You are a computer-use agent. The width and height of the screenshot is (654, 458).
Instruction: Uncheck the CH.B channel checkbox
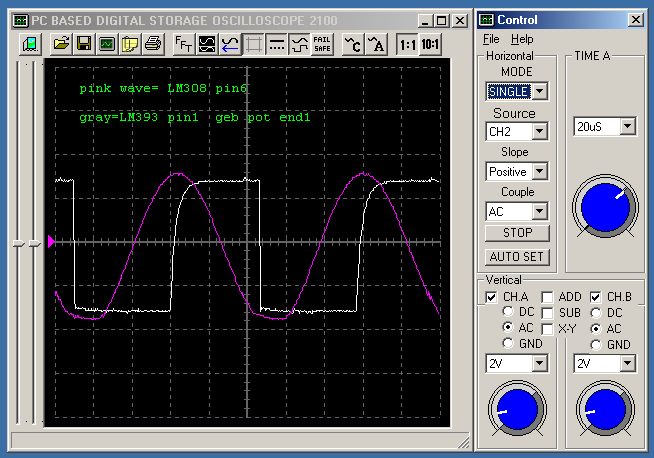(x=596, y=297)
